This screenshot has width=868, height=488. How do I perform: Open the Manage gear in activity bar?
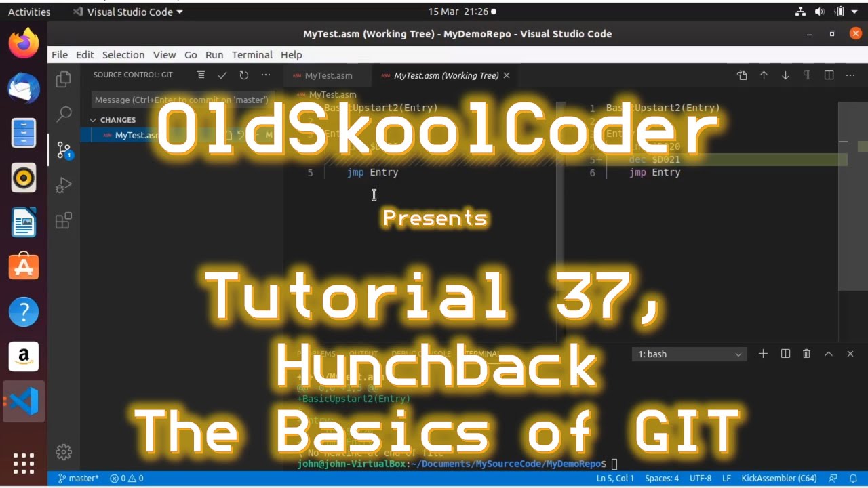click(x=64, y=452)
